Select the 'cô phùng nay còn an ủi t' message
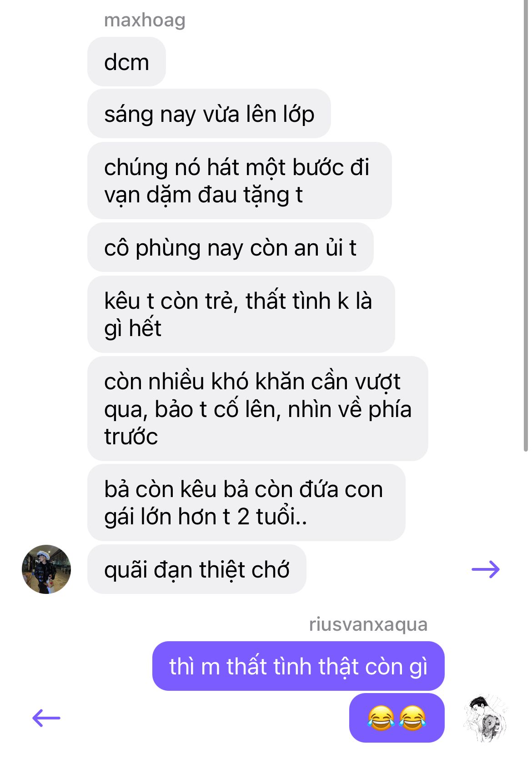Screen dimensions: 532x759 231,247
